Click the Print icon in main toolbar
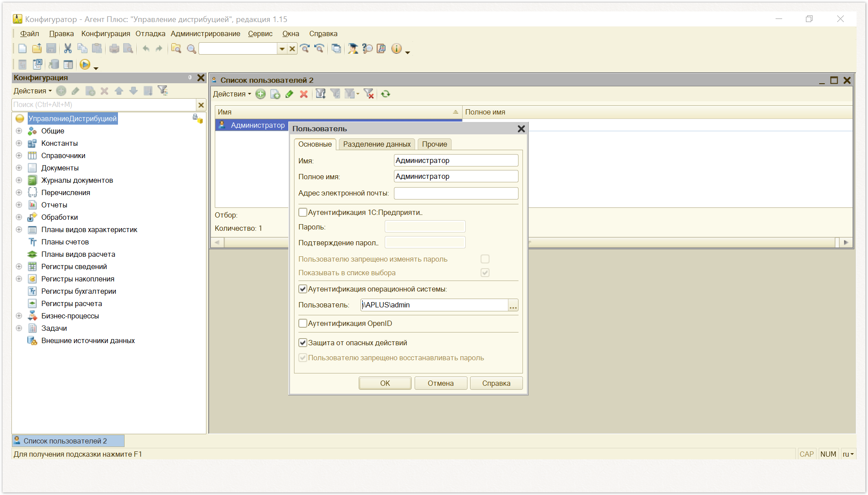868x495 pixels. (x=114, y=49)
